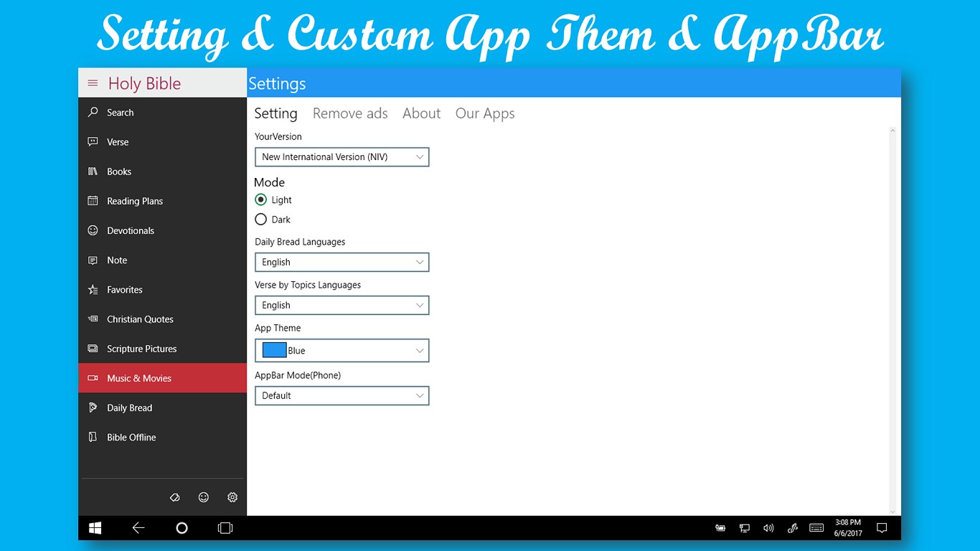Open the Verse by Topics Languages dropdown
The width and height of the screenshot is (980, 551).
[x=342, y=305]
